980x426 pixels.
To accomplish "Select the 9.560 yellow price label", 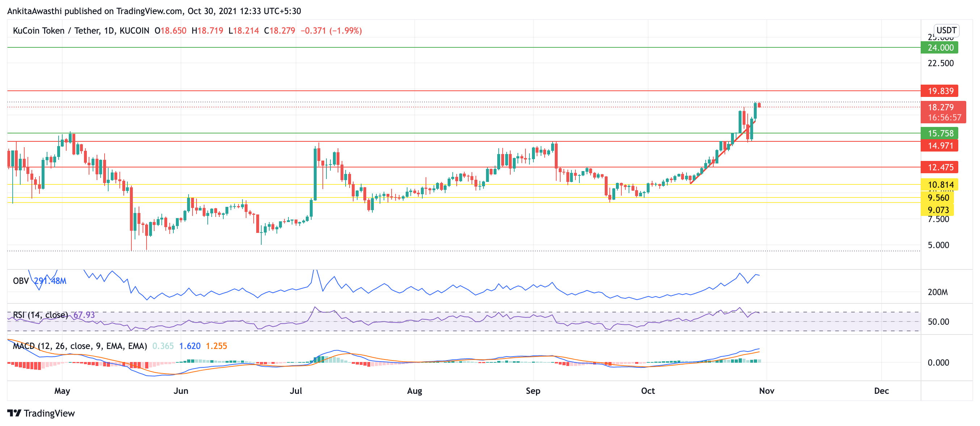I will point(938,197).
